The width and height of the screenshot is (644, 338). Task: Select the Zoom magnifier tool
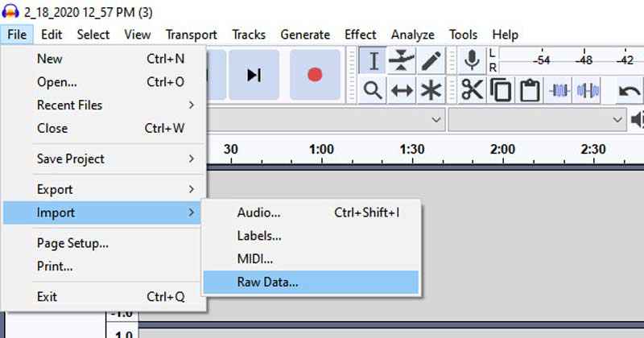[373, 90]
